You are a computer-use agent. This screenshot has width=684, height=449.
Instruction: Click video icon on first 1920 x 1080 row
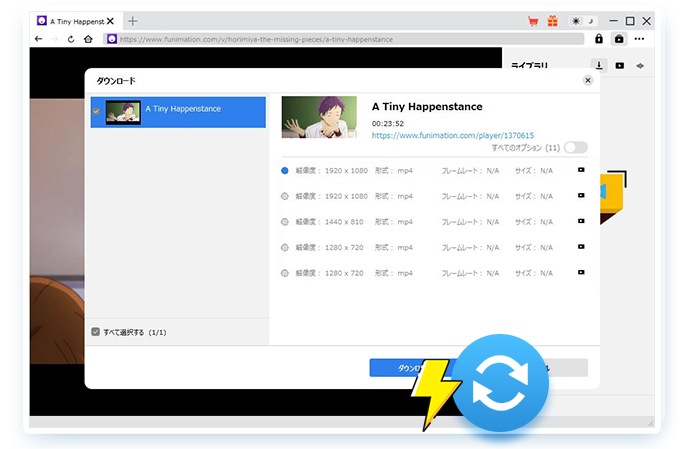coord(581,170)
